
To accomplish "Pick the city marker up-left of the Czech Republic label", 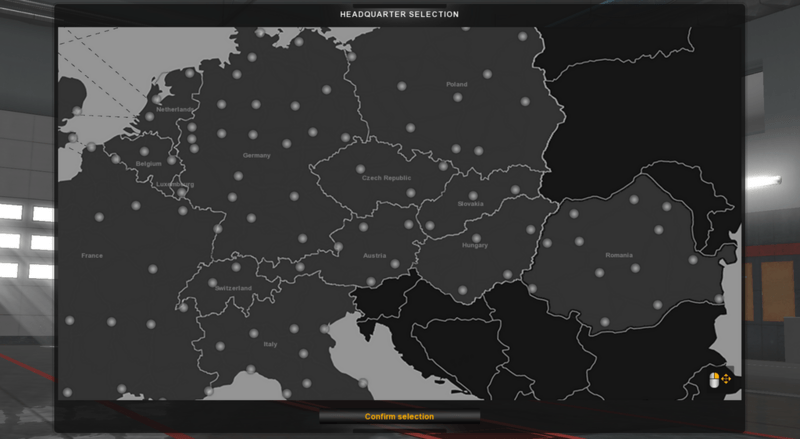I will pos(360,168).
